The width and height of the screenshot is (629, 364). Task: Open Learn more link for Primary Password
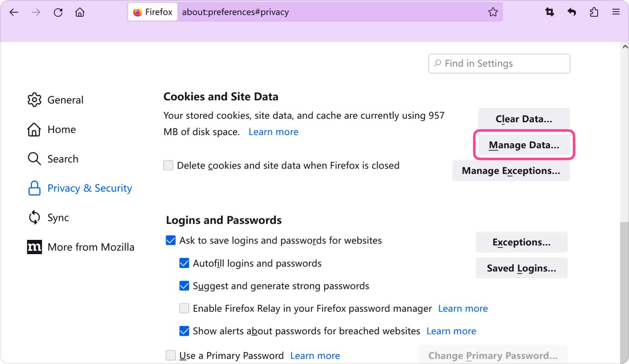pyautogui.click(x=315, y=356)
